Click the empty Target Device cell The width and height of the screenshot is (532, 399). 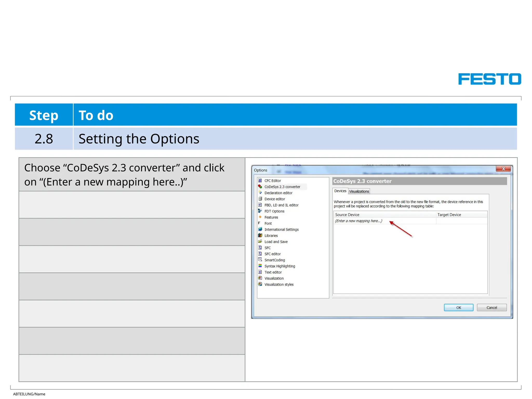[462, 221]
